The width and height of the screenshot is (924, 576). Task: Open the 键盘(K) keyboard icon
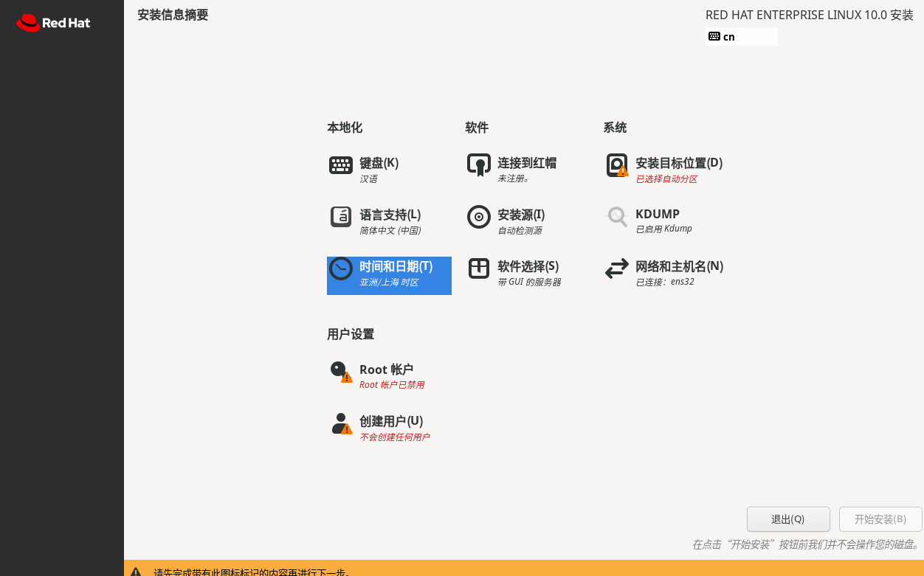341,165
